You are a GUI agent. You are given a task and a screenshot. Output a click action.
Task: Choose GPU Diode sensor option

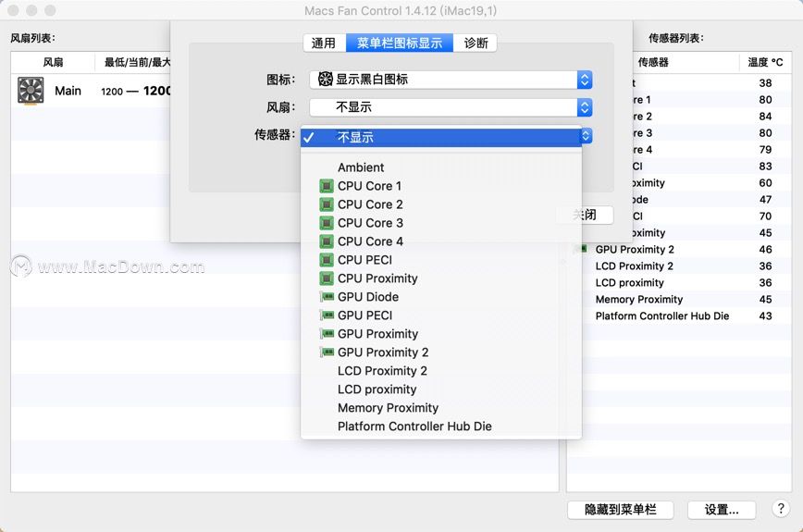pyautogui.click(x=441, y=296)
